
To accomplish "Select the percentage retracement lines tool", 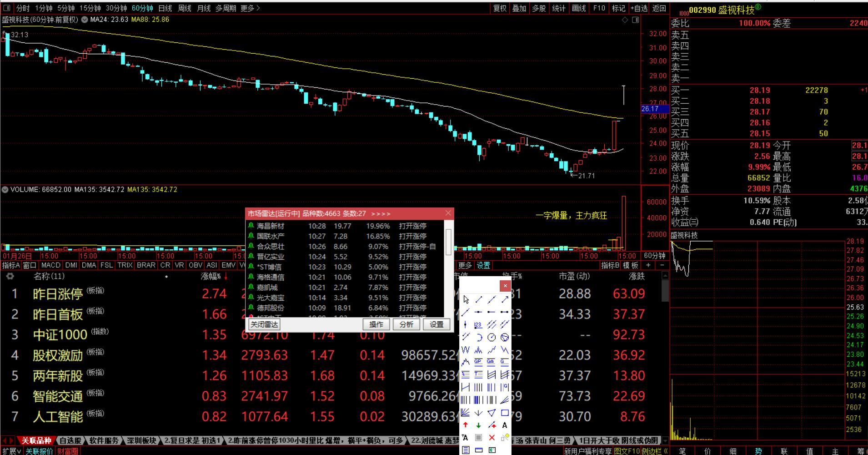I will [466, 374].
